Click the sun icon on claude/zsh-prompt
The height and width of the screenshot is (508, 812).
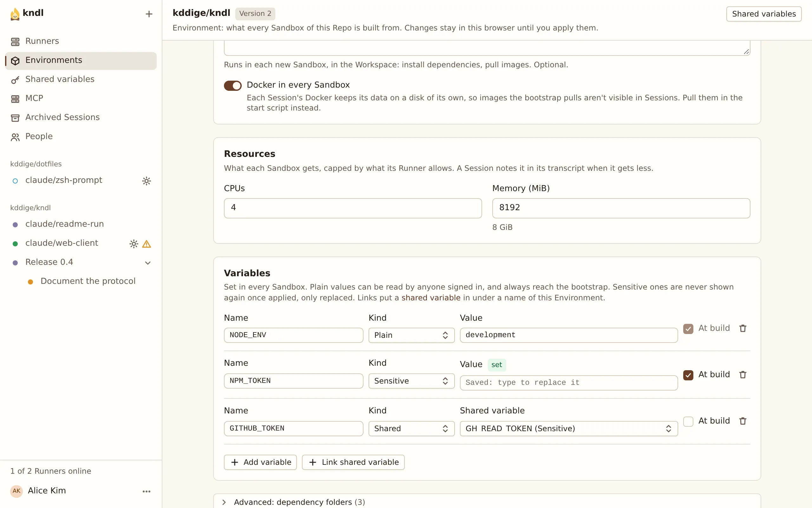pos(146,181)
